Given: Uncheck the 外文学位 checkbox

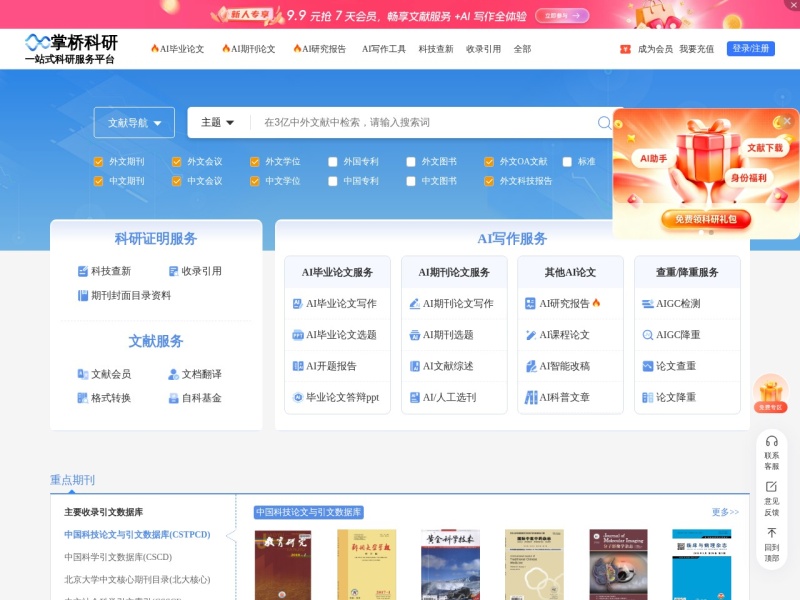Looking at the screenshot, I should point(255,162).
